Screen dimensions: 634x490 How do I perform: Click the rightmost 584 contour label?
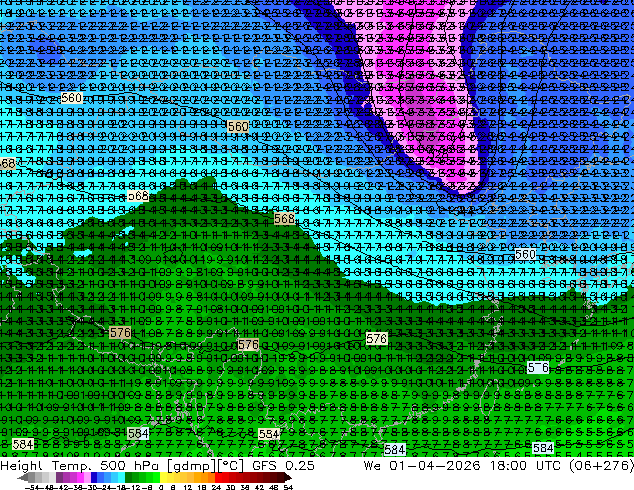[543, 448]
